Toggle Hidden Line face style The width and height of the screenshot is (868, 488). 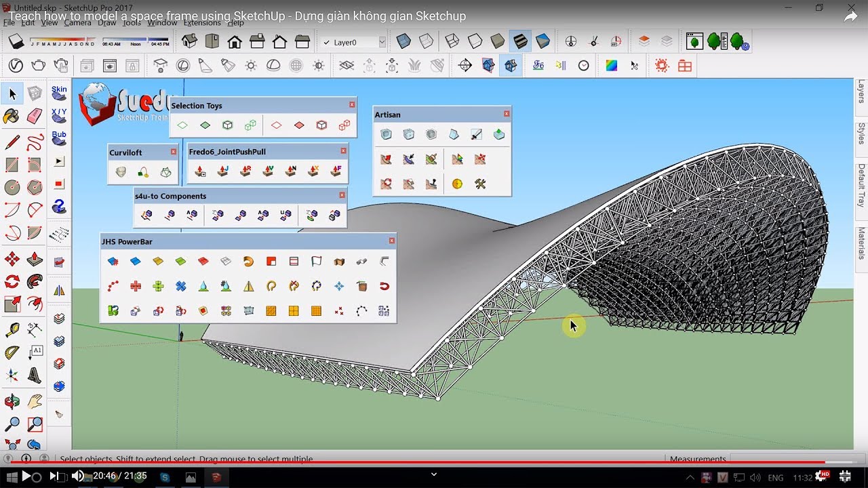(x=475, y=41)
